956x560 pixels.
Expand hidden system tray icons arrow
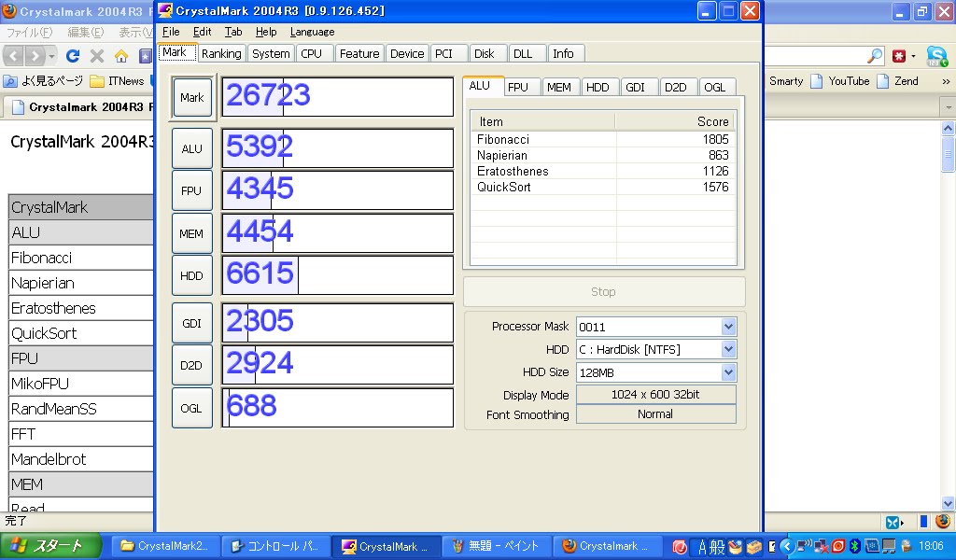tap(786, 546)
